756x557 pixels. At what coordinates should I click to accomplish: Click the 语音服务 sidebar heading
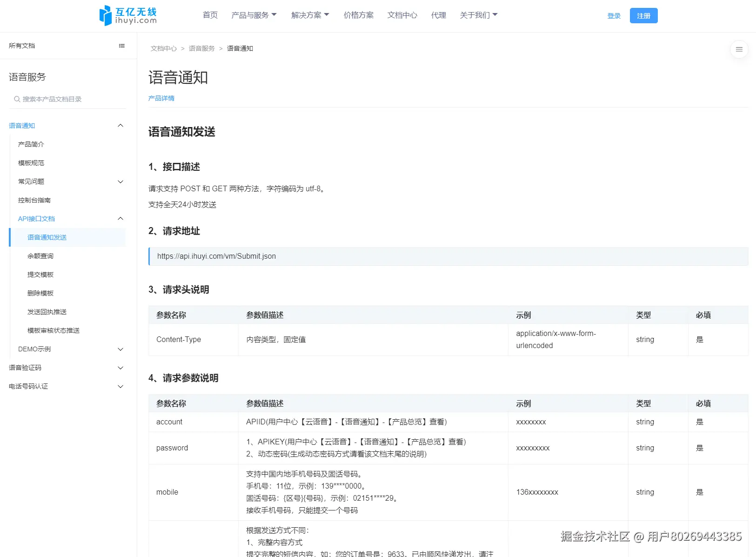click(x=27, y=77)
